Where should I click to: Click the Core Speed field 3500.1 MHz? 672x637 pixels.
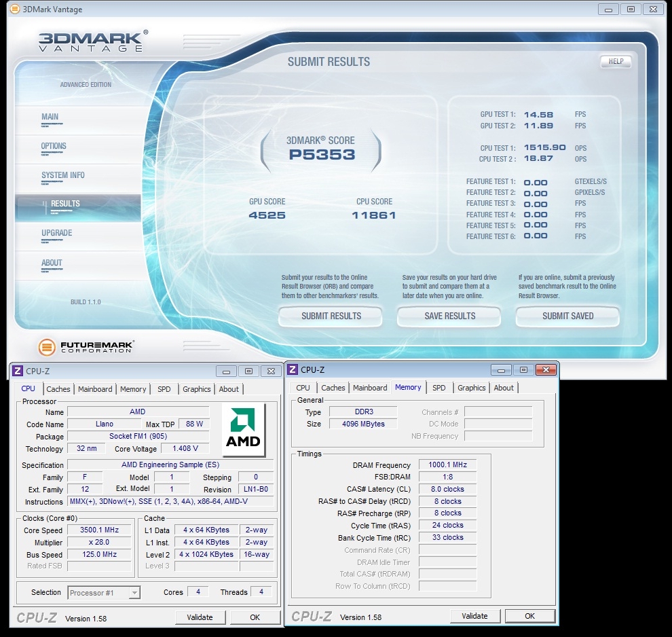[x=99, y=530]
